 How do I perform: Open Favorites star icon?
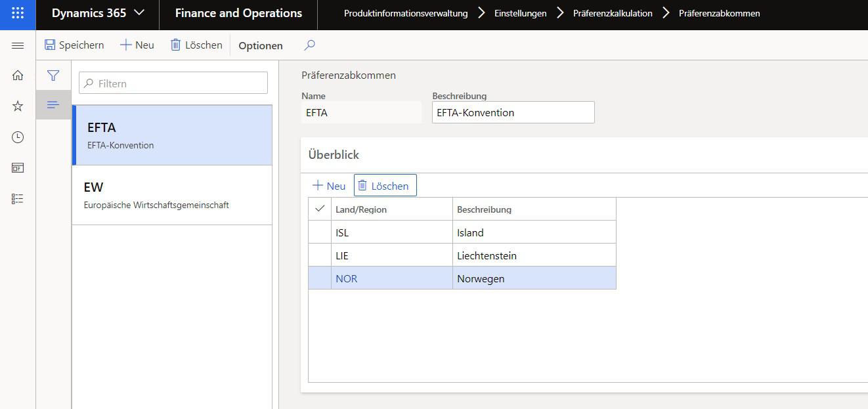pos(18,106)
